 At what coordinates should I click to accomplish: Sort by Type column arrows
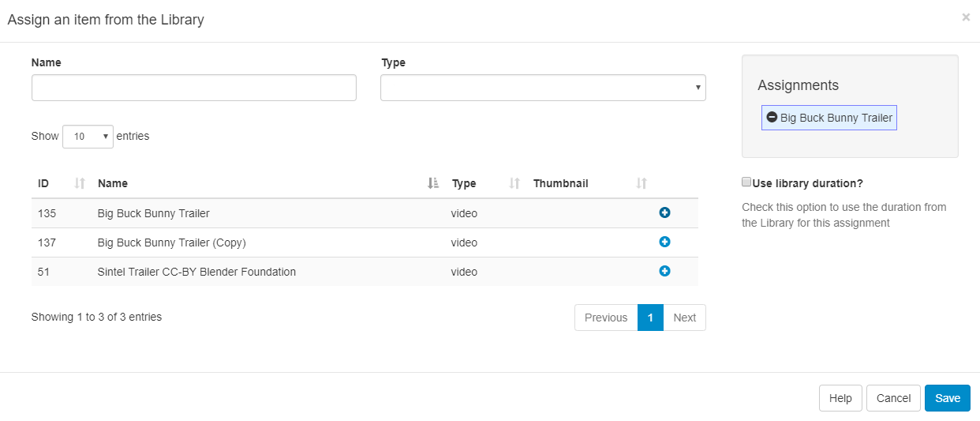click(x=514, y=183)
